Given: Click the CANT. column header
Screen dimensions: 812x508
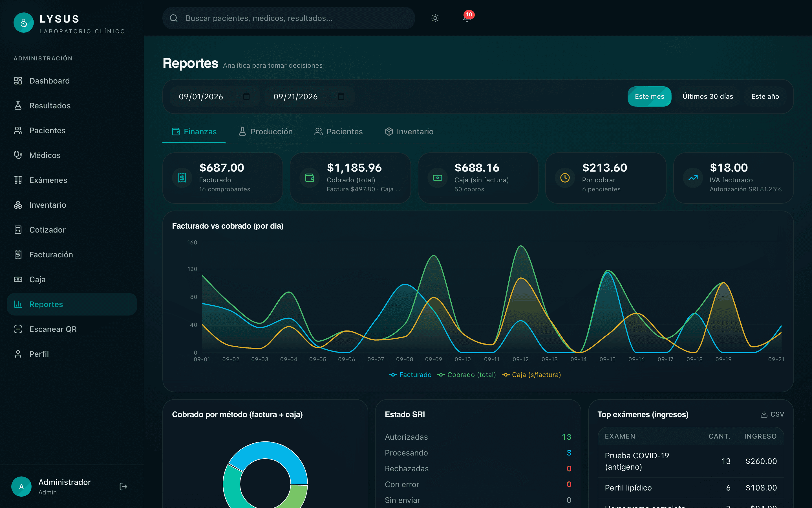Looking at the screenshot, I should point(720,436).
